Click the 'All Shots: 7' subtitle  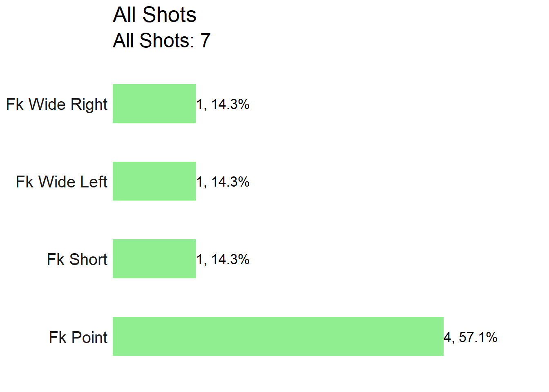pyautogui.click(x=162, y=40)
